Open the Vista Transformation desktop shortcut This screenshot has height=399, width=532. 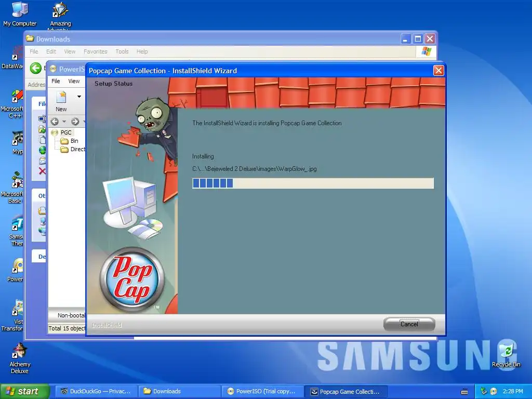pyautogui.click(x=14, y=315)
